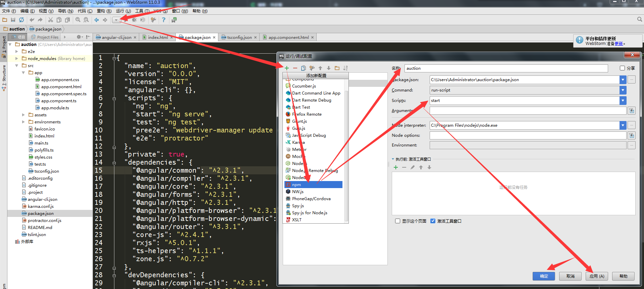Click the 应用 (A) apply button

click(597, 276)
